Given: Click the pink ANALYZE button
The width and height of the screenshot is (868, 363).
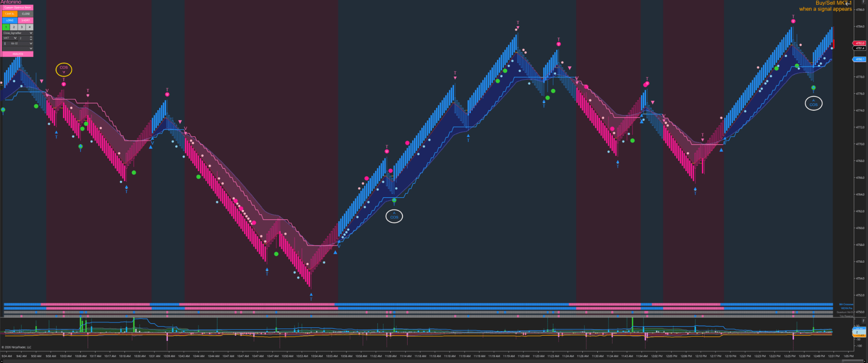Looking at the screenshot, I should pyautogui.click(x=18, y=54).
